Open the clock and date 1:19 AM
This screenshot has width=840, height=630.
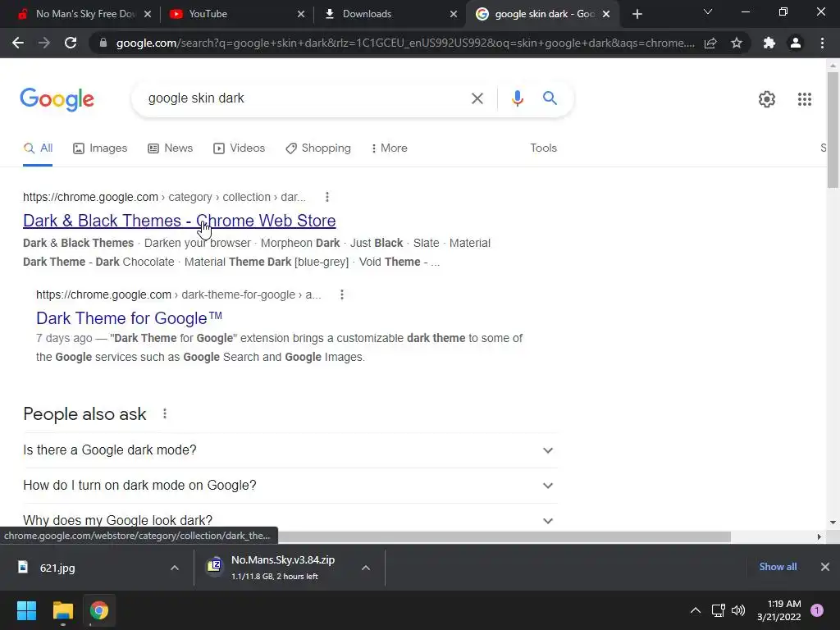[x=778, y=610]
